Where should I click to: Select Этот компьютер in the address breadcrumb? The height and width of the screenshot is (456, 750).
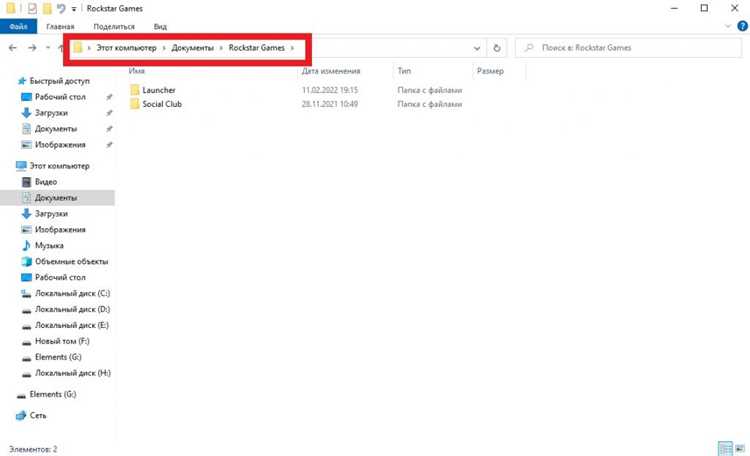click(x=126, y=48)
